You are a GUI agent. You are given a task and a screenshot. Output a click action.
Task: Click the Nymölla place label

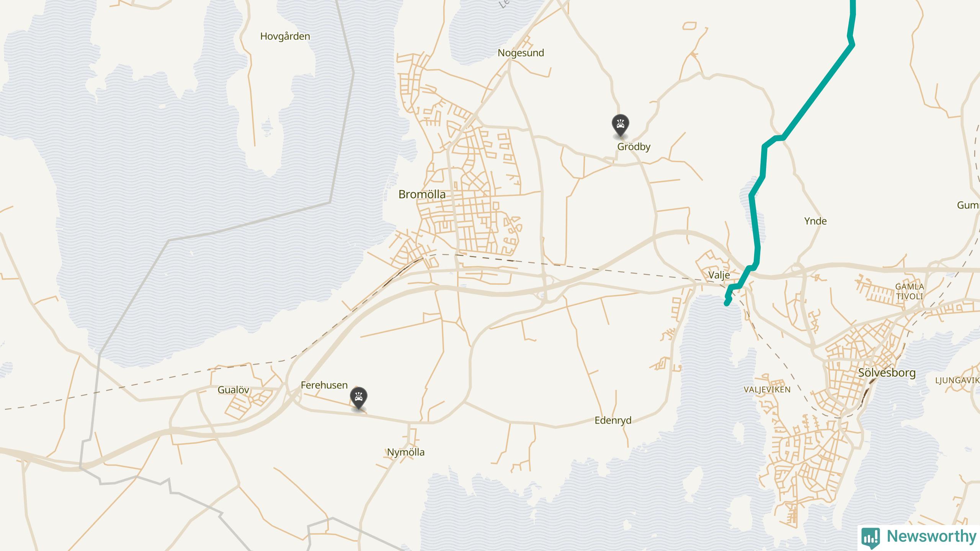pyautogui.click(x=406, y=452)
